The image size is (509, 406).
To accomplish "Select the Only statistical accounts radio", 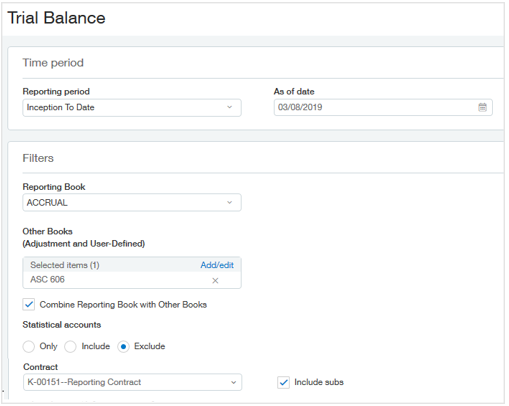I will (x=29, y=346).
